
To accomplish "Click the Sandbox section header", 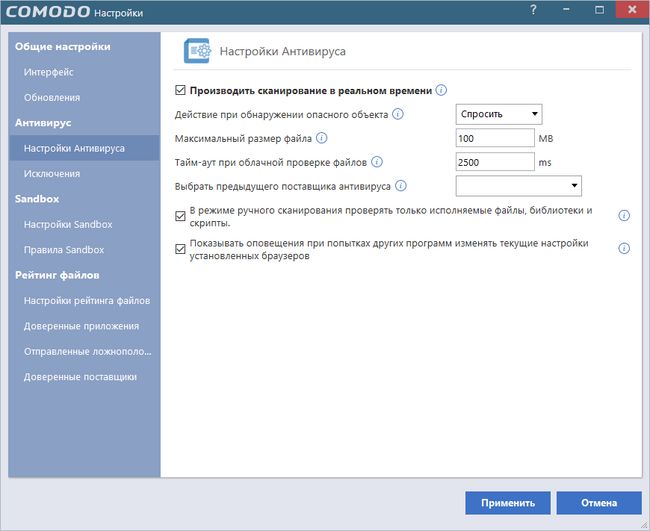I will (37, 199).
